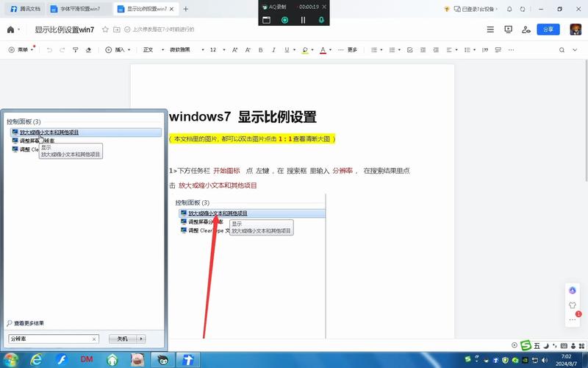588x368 pixels.
Task: Click the move-to-folder icon beside the title
Action: coord(117,29)
